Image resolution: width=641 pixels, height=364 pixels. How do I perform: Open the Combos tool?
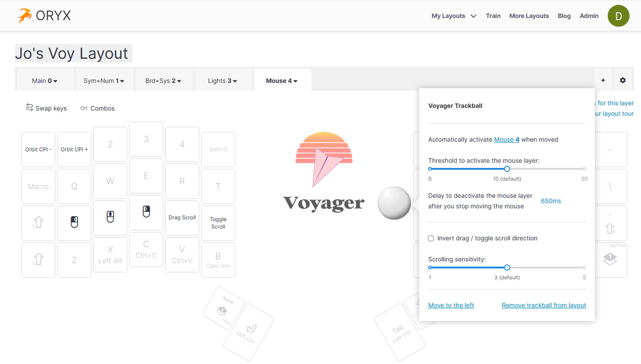click(98, 108)
